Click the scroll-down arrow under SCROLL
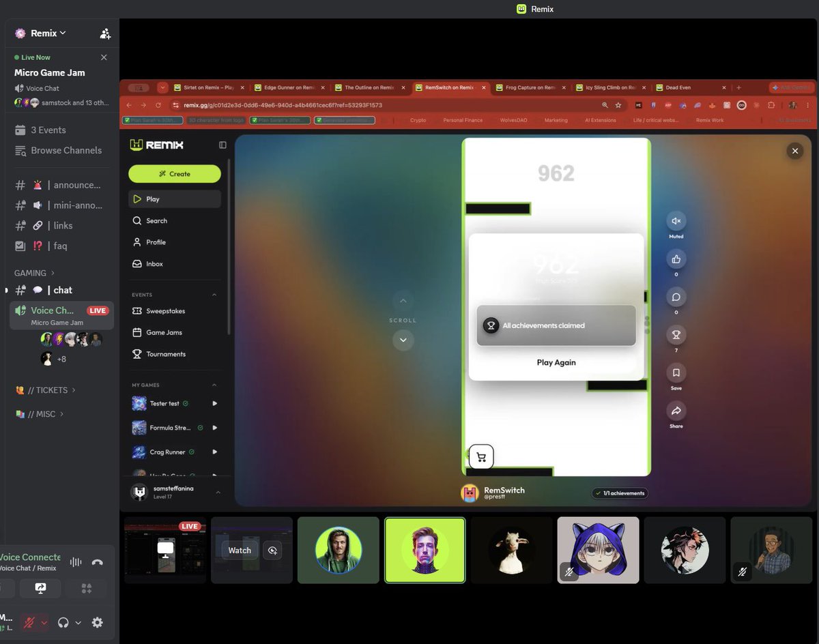 tap(403, 340)
